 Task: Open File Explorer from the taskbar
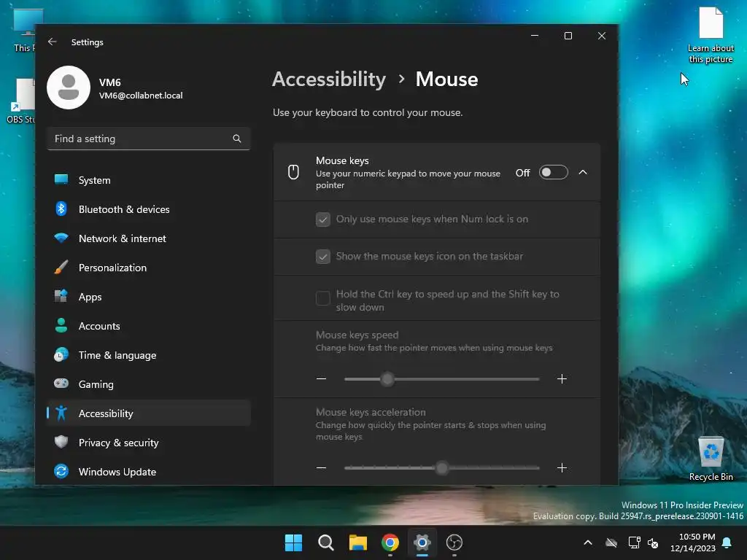click(x=357, y=542)
